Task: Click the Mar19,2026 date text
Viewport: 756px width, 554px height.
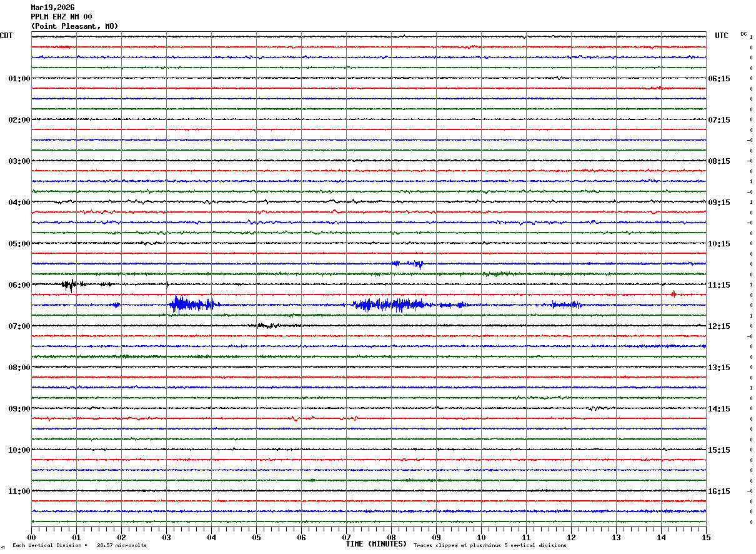Action: (x=52, y=8)
